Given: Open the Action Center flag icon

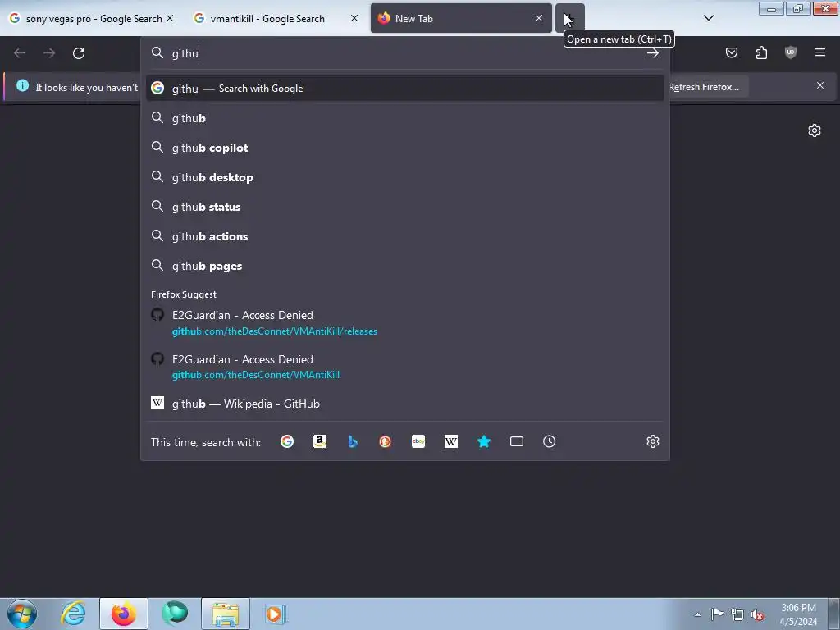Looking at the screenshot, I should (717, 614).
